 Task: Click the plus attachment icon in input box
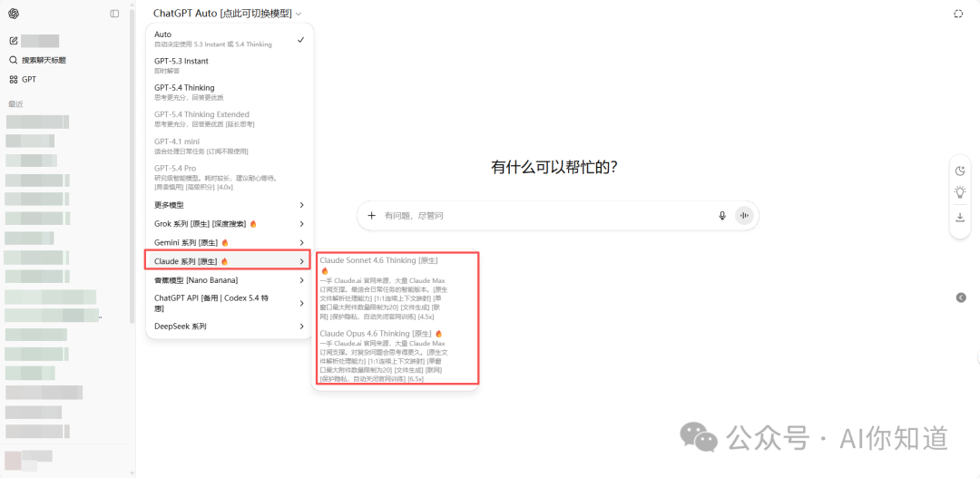(371, 216)
